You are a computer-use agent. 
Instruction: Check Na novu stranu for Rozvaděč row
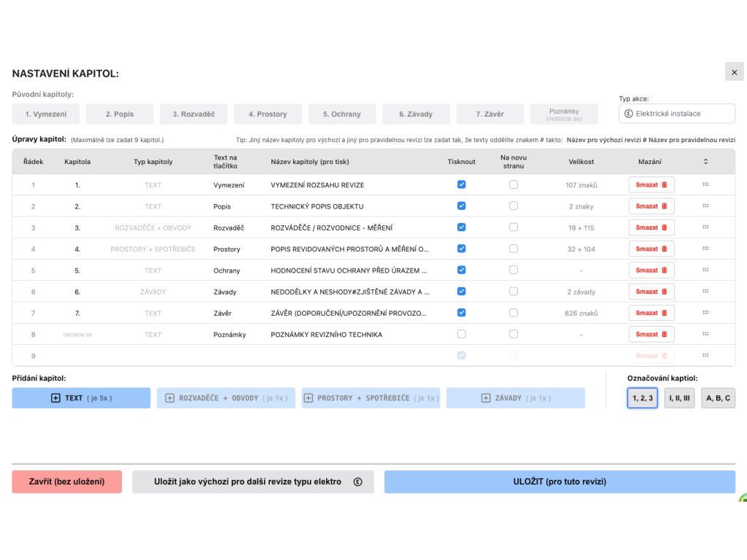tap(514, 227)
